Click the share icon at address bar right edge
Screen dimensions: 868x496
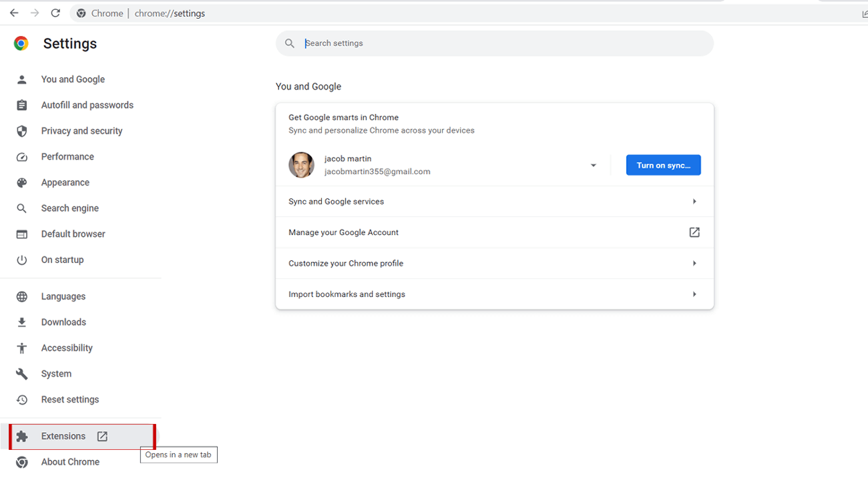(x=864, y=14)
